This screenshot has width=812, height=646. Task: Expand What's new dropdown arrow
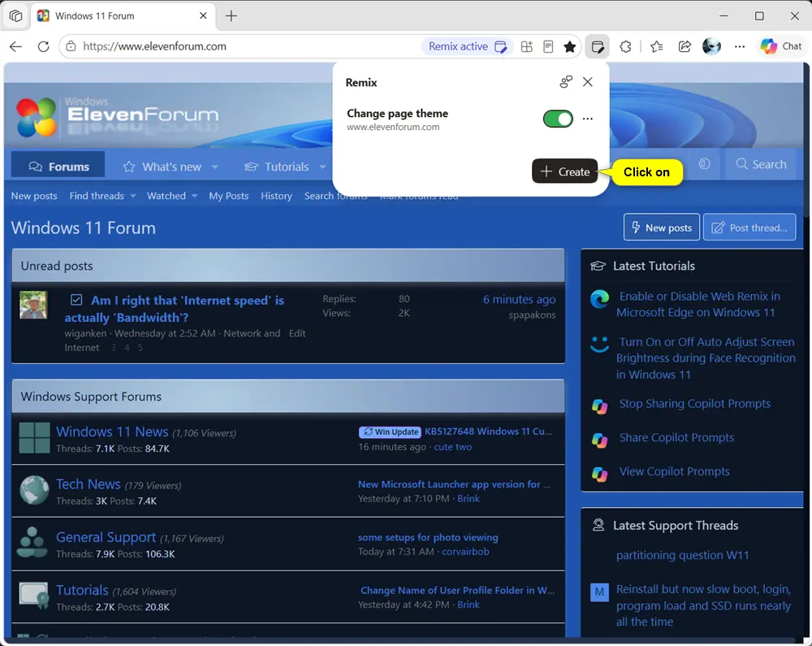pyautogui.click(x=215, y=167)
